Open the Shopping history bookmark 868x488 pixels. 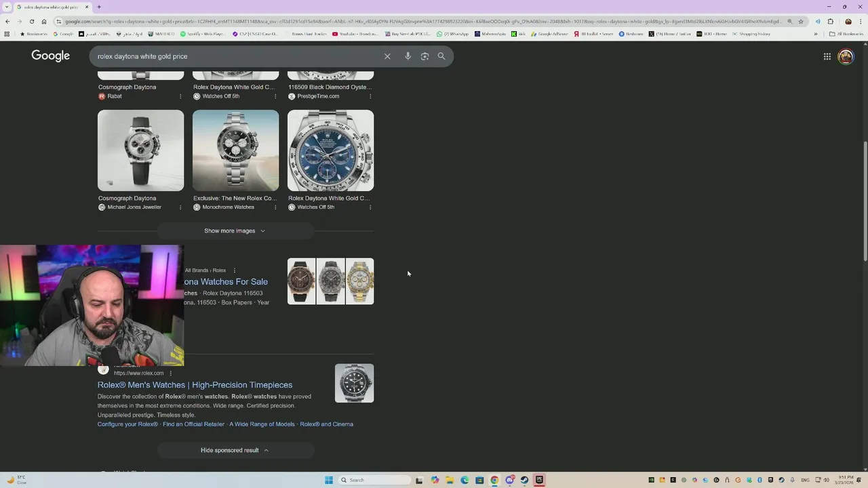tap(751, 34)
